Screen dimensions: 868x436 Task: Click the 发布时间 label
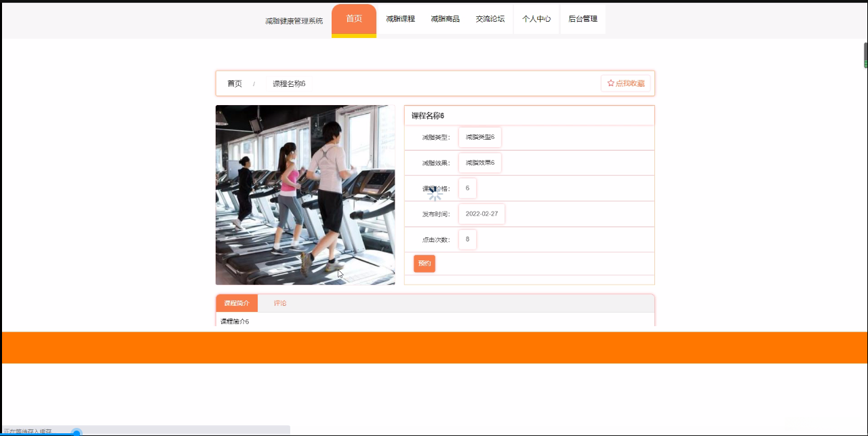[436, 214]
